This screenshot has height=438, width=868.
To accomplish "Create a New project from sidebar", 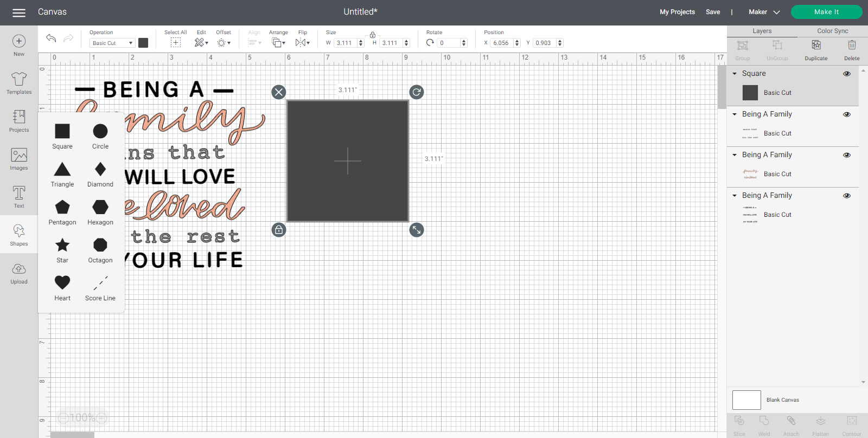I will point(19,46).
